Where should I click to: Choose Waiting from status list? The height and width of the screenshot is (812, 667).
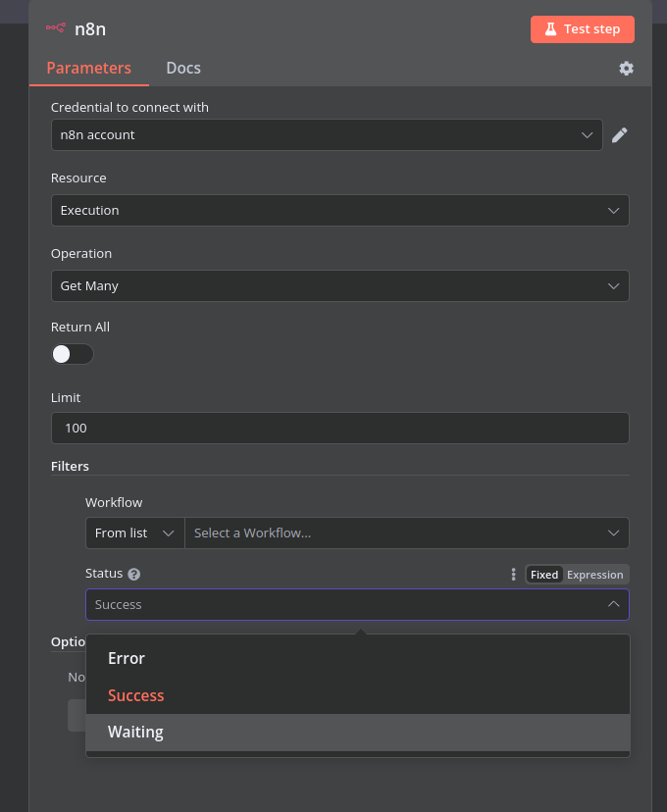(x=358, y=733)
